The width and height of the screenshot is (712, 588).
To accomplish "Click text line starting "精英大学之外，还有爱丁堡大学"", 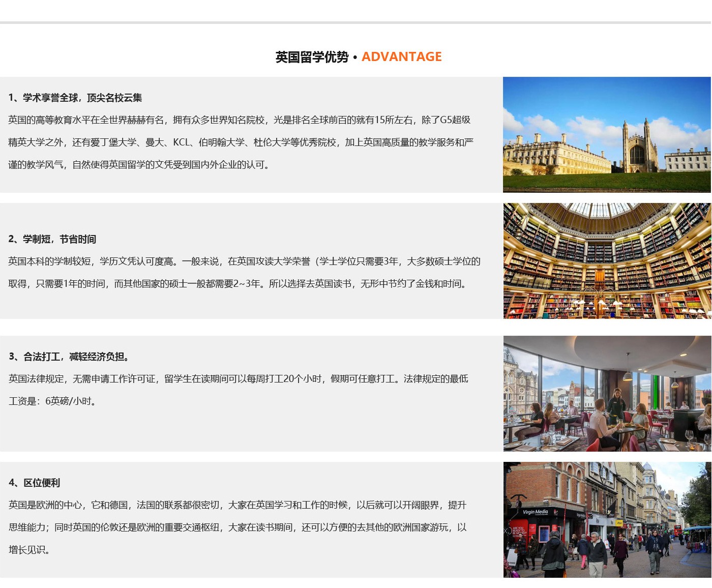I will 241,142.
